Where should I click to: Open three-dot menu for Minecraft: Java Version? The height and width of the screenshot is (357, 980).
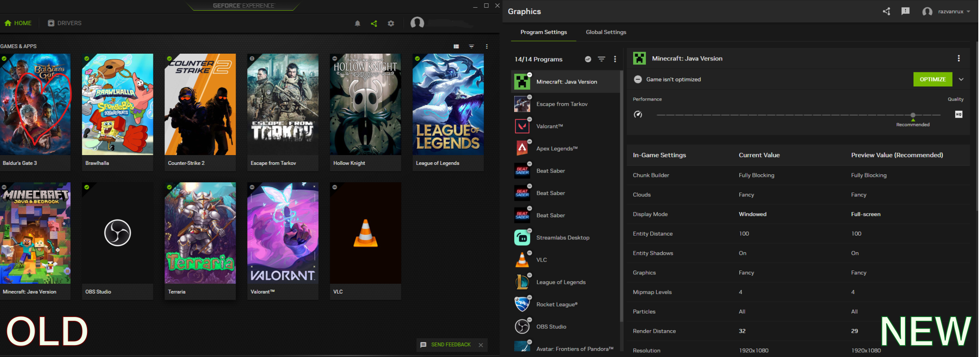pyautogui.click(x=959, y=58)
